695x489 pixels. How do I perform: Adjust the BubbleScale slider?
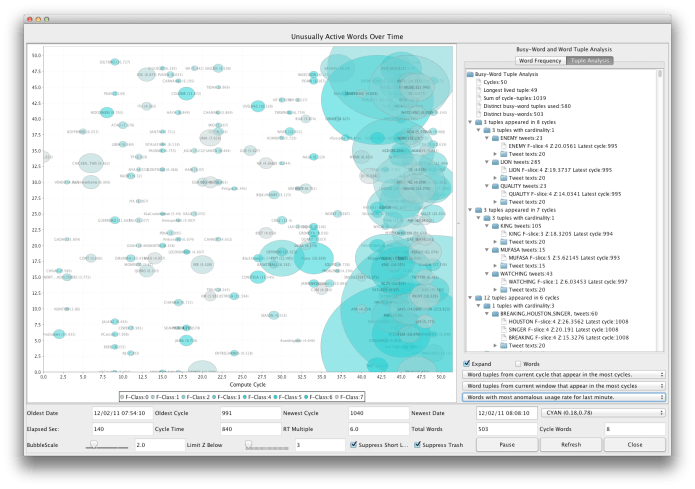[93, 444]
